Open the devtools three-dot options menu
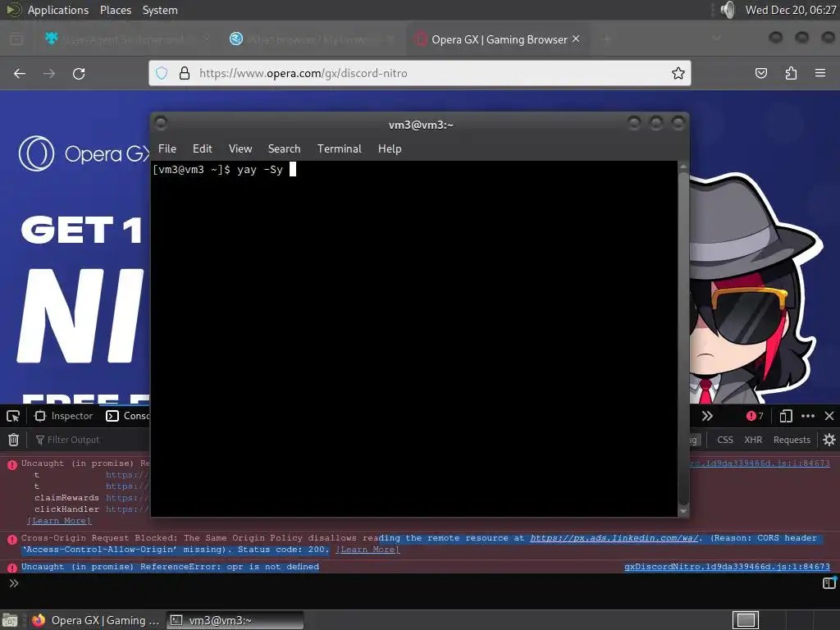This screenshot has width=840, height=630. coord(808,416)
